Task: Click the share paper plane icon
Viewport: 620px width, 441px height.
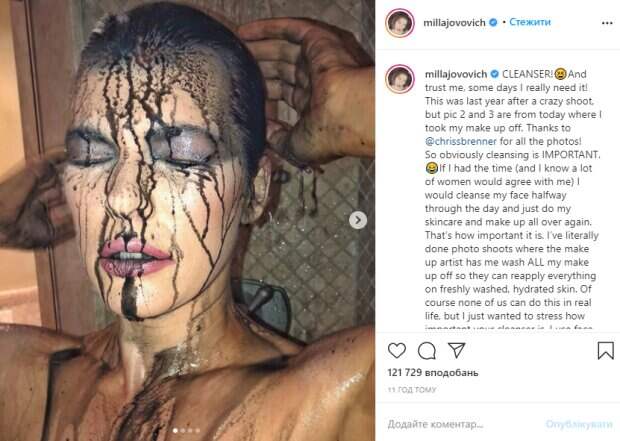Action: (456, 351)
